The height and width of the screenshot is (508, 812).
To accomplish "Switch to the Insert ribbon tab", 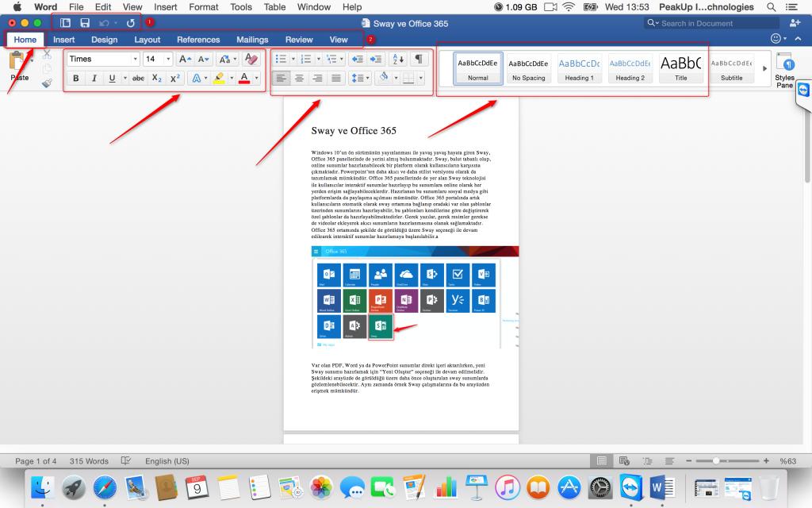I will (x=63, y=40).
